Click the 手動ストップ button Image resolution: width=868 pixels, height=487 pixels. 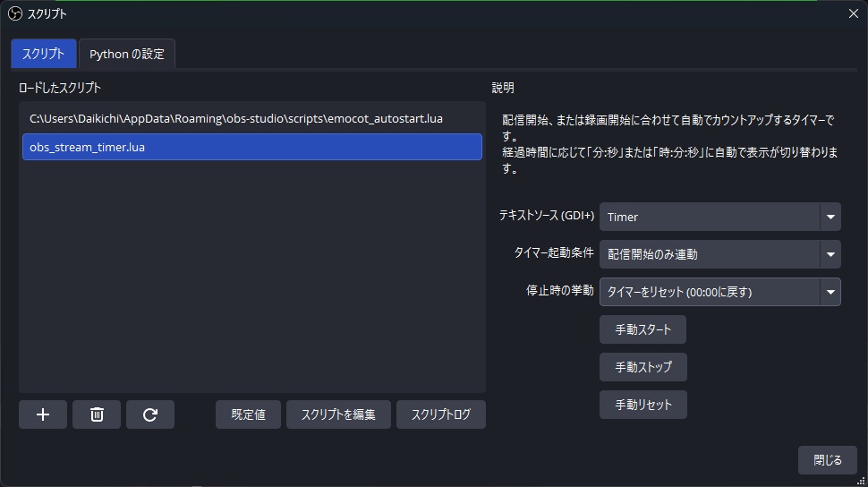pos(643,367)
